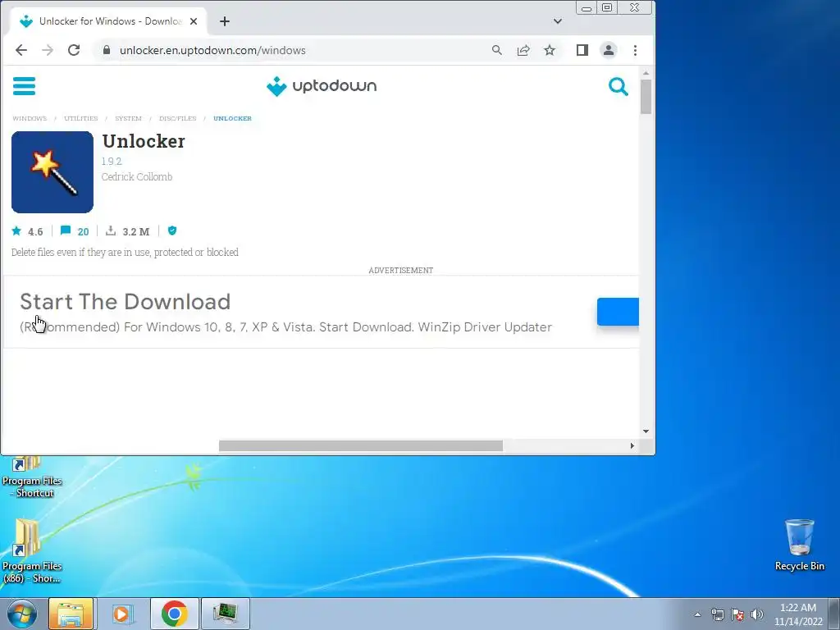Screen dimensions: 840x630
Task: Open Action Center flag icon
Action: click(737, 614)
